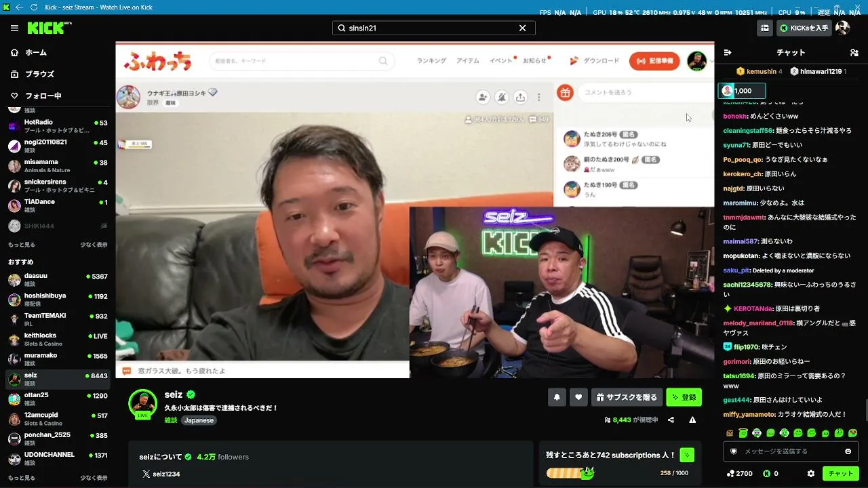868x488 pixels.
Task: Open the muramako channel
Action: [58, 359]
